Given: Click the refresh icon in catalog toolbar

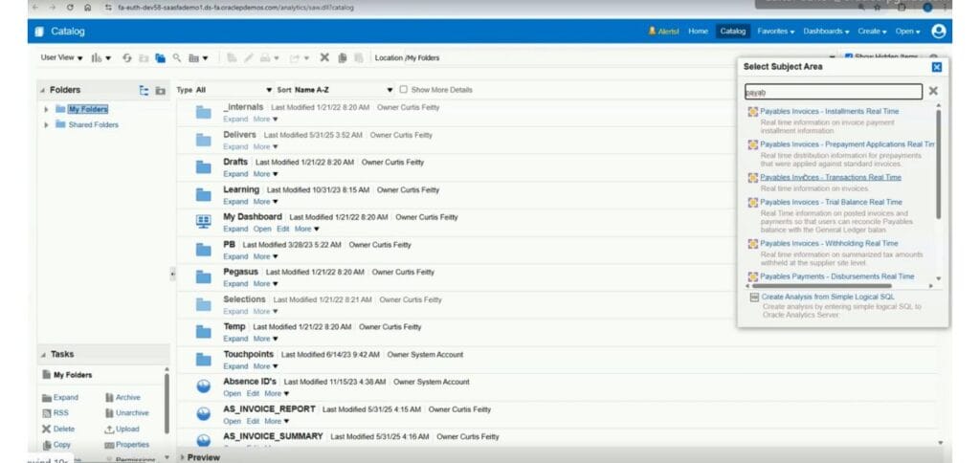Looking at the screenshot, I should pos(127,58).
